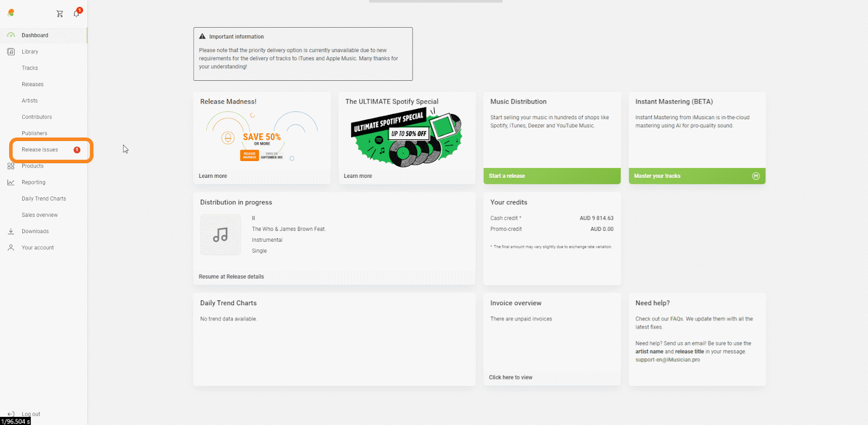Click the Library music note icon
This screenshot has width=868, height=425.
coord(11,51)
